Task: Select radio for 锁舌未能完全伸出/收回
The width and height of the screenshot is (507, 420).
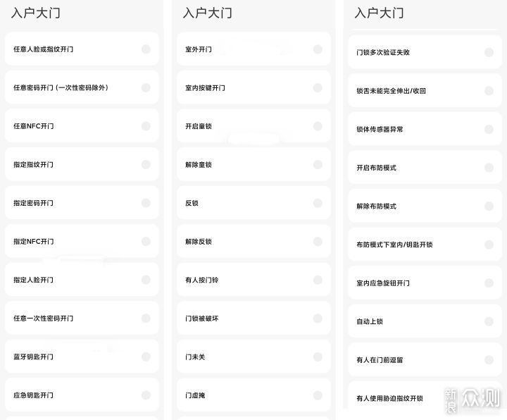Action: 489,91
